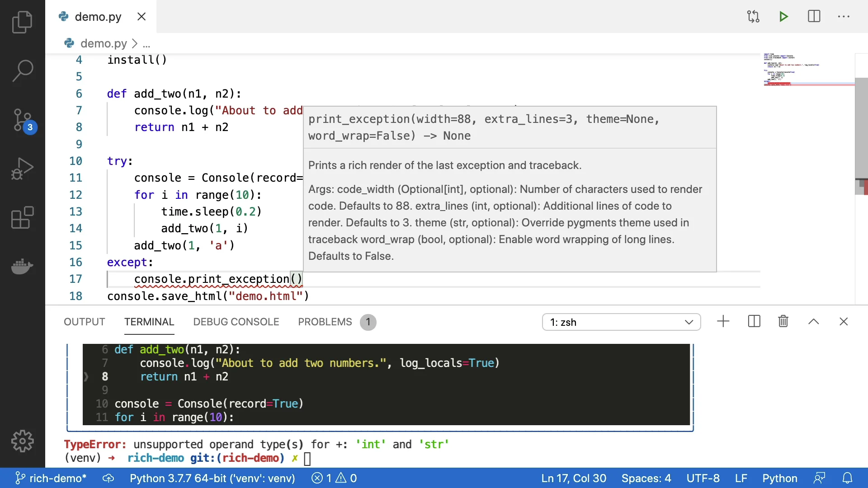Screen dimensions: 868x488
Task: Kill terminal using the trash icon
Action: 783,322
